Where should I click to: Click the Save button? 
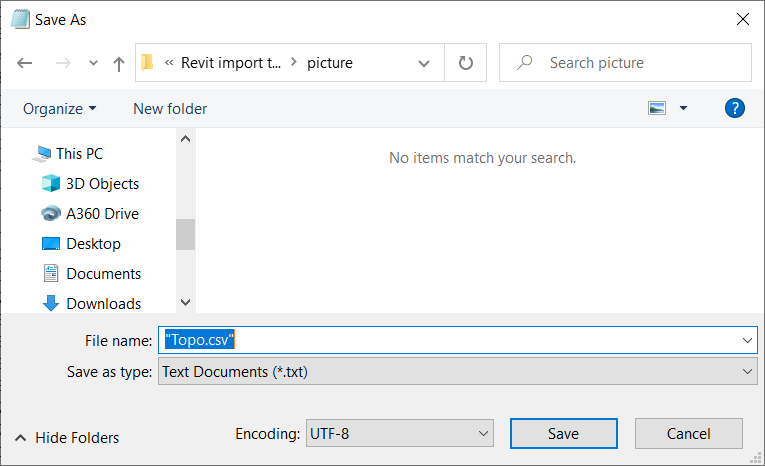[x=563, y=434]
